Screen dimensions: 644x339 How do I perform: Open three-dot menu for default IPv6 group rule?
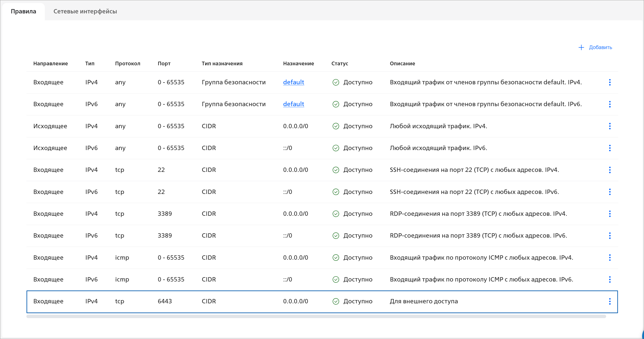610,104
